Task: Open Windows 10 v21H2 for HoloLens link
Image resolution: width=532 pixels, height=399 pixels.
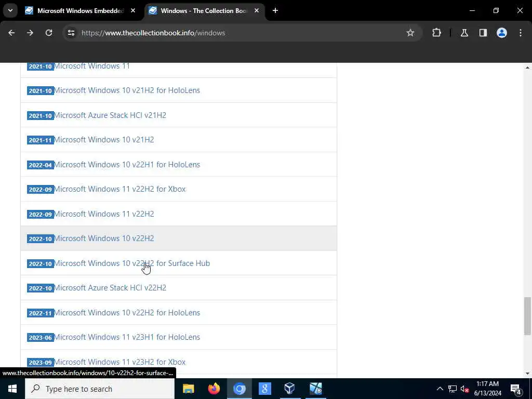Action: 127,90
